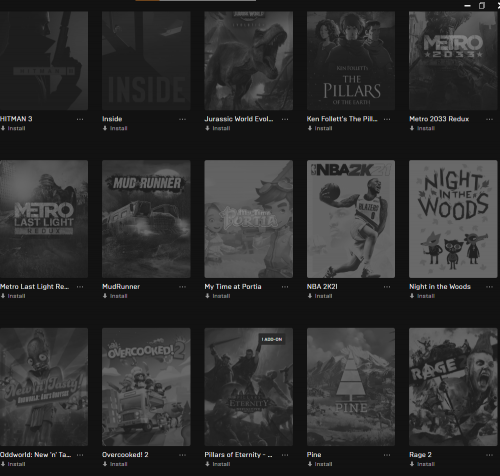Open Metro 2033 Redux three-dot options menu
The width and height of the screenshot is (500, 476).
[489, 119]
